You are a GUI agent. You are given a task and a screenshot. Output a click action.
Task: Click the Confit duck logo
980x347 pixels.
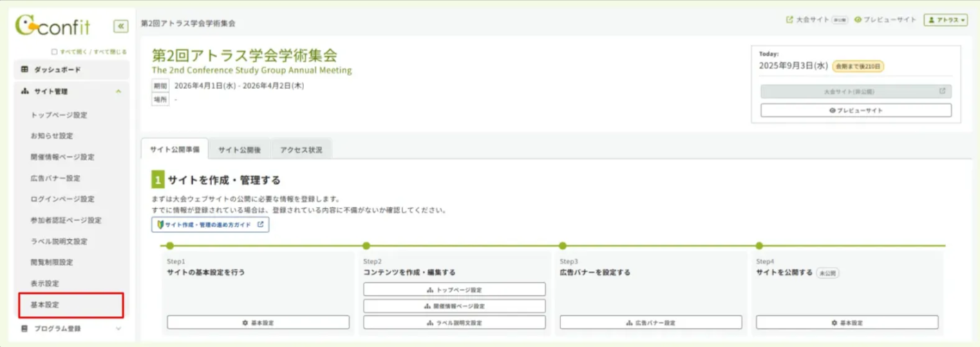[27, 26]
